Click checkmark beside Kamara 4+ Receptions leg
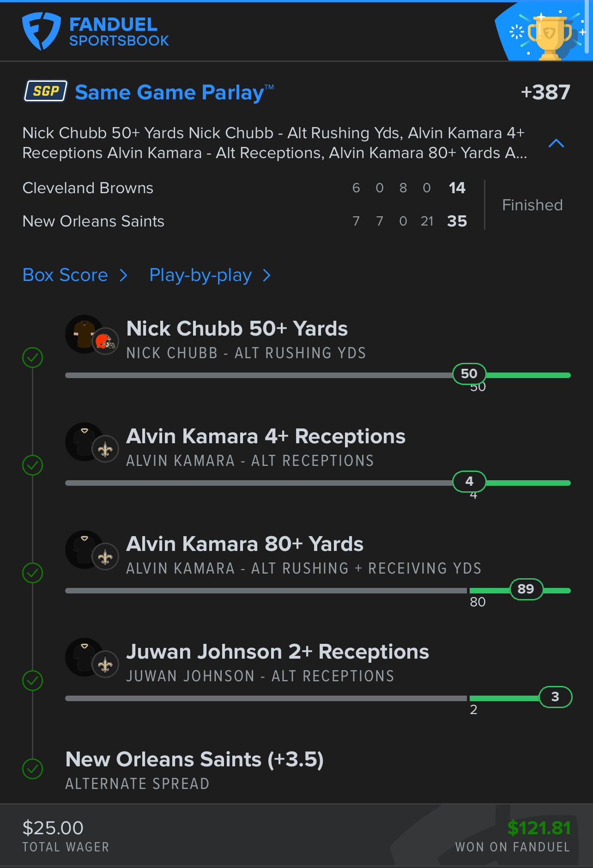 click(33, 465)
